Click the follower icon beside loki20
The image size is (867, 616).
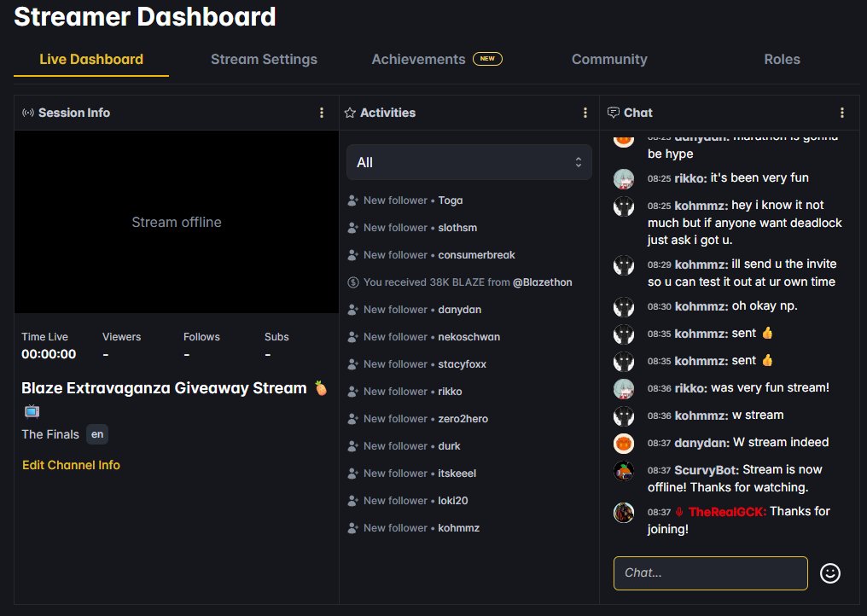[x=352, y=501]
